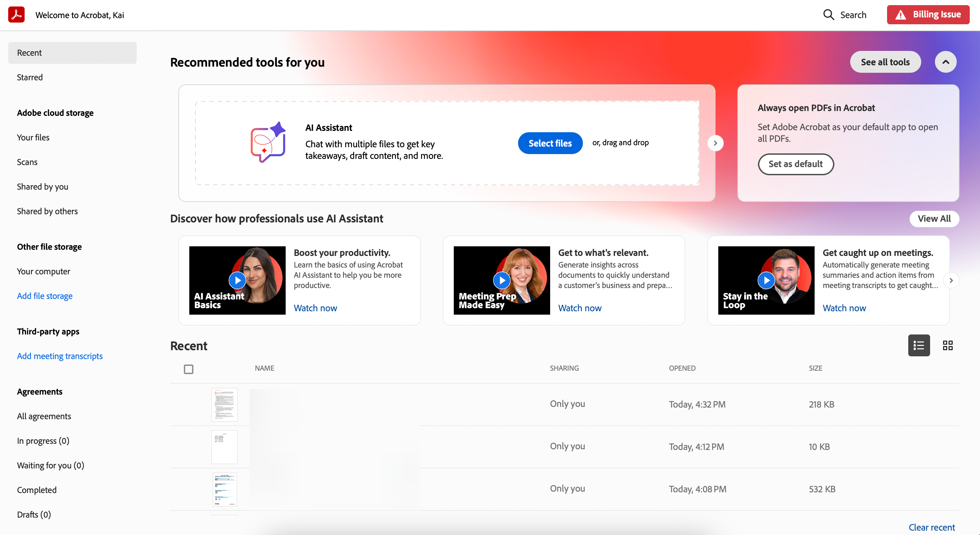Play the AI Assistant Basics video
The image size is (980, 535).
(x=237, y=280)
